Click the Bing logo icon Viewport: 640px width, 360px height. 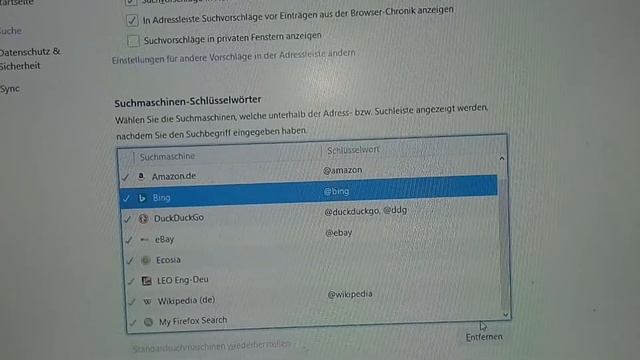point(142,198)
